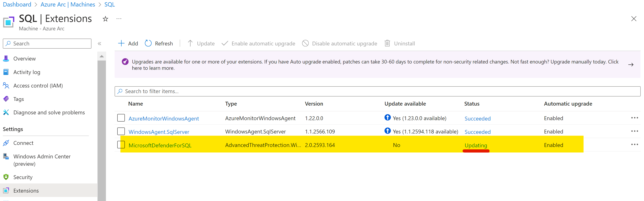Collapse the left navigation menu chevron
The height and width of the screenshot is (201, 644).
click(x=100, y=44)
